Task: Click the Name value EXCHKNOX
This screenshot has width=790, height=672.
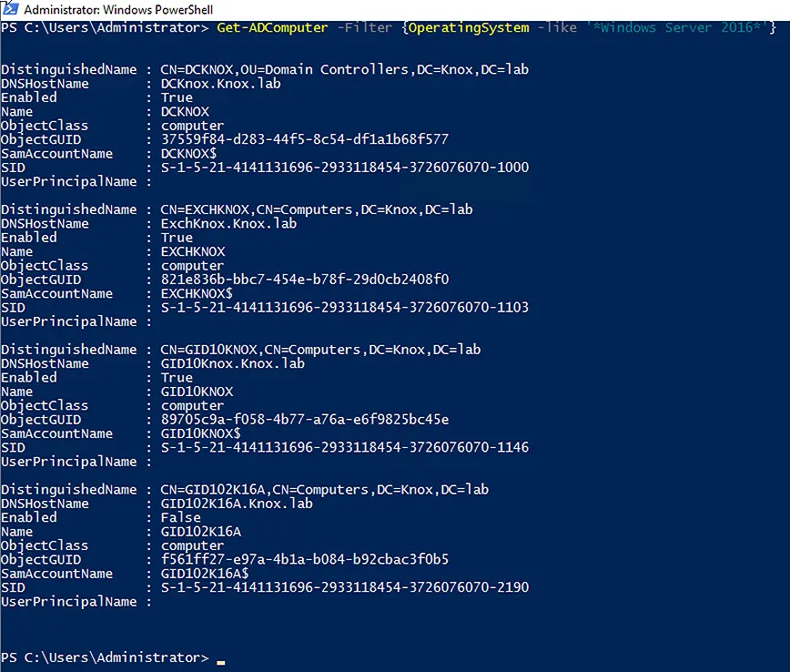Action: tap(192, 251)
